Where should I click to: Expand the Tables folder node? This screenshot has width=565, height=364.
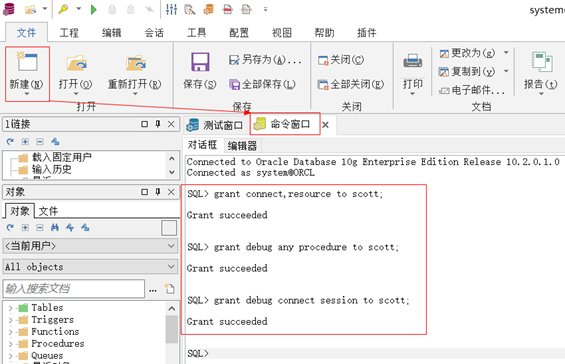point(10,308)
